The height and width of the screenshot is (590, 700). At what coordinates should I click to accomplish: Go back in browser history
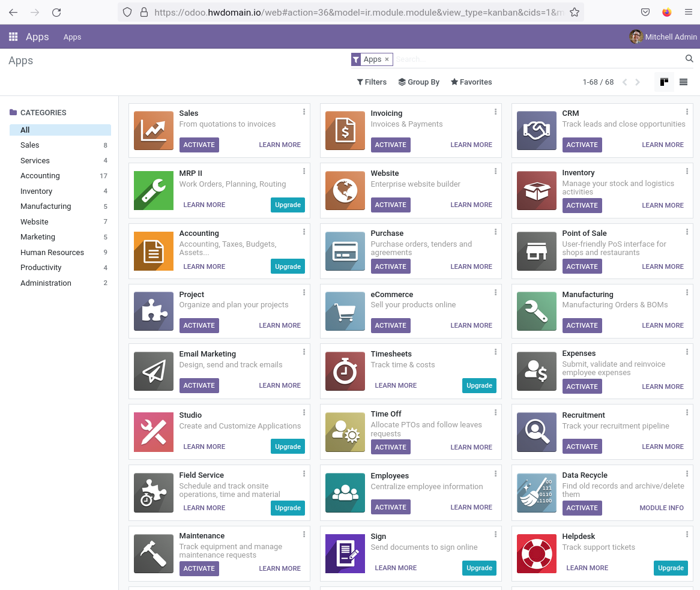pyautogui.click(x=13, y=13)
